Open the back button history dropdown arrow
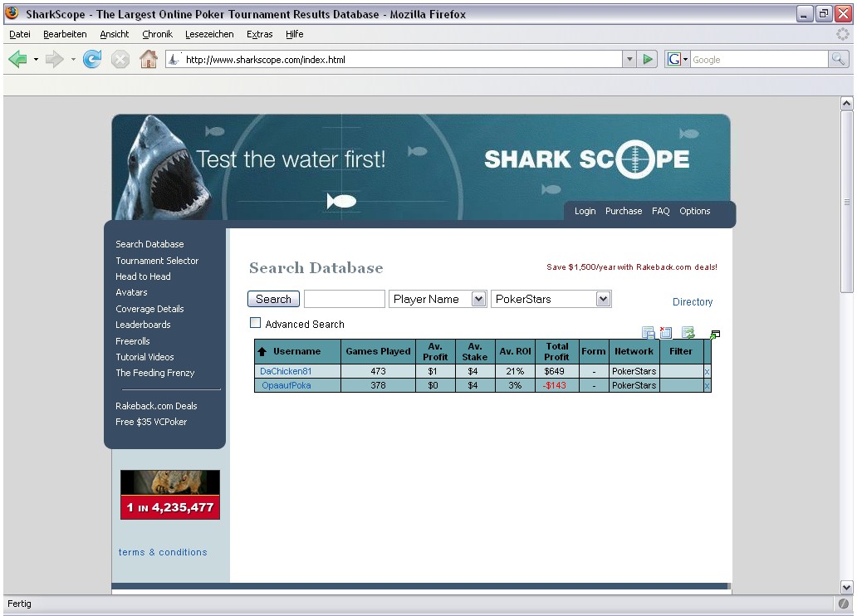The width and height of the screenshot is (857, 616). click(x=36, y=59)
